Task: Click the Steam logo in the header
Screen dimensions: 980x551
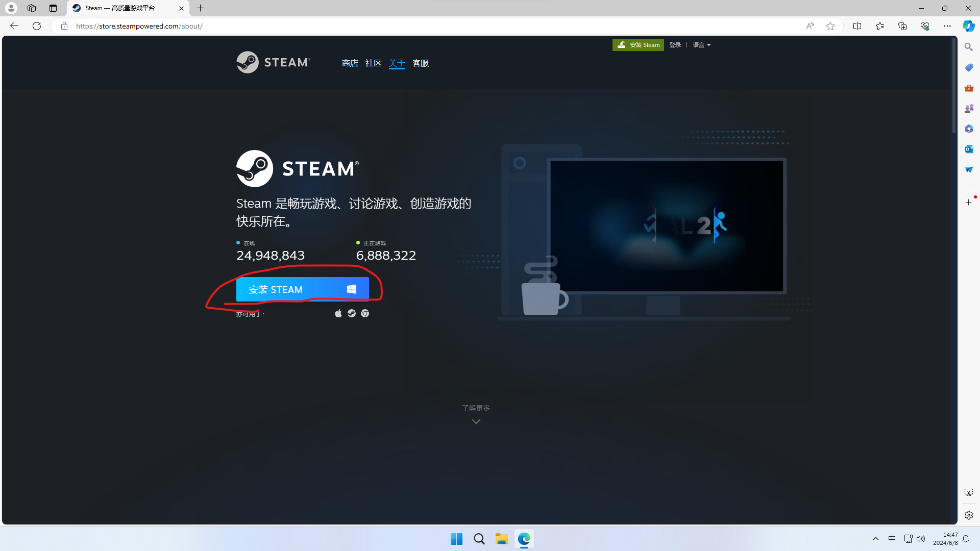Action: pos(273,62)
